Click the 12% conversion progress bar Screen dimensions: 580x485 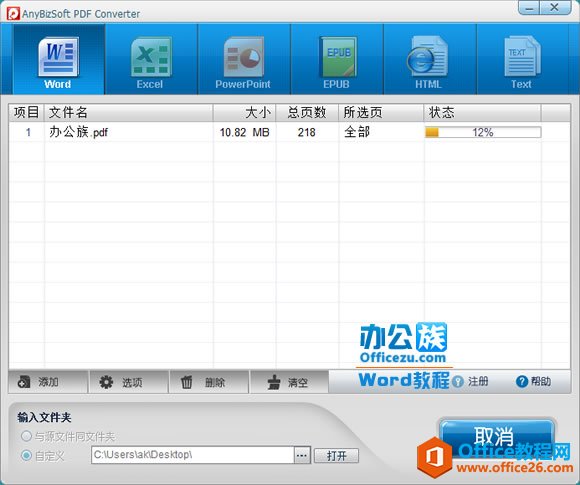(x=483, y=132)
